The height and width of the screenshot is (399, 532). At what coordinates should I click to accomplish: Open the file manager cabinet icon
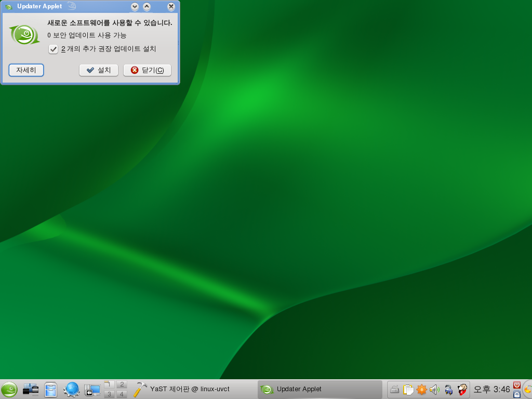coord(51,390)
